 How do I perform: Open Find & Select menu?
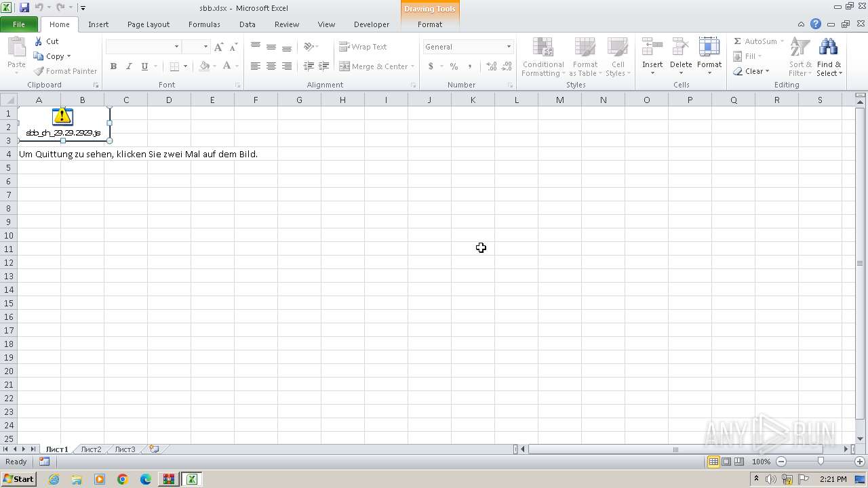tap(829, 57)
